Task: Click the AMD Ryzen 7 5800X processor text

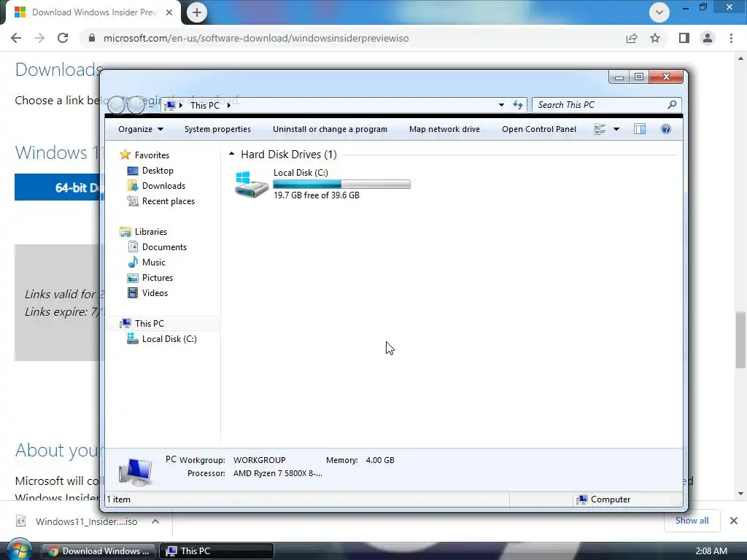Action: pyautogui.click(x=278, y=473)
